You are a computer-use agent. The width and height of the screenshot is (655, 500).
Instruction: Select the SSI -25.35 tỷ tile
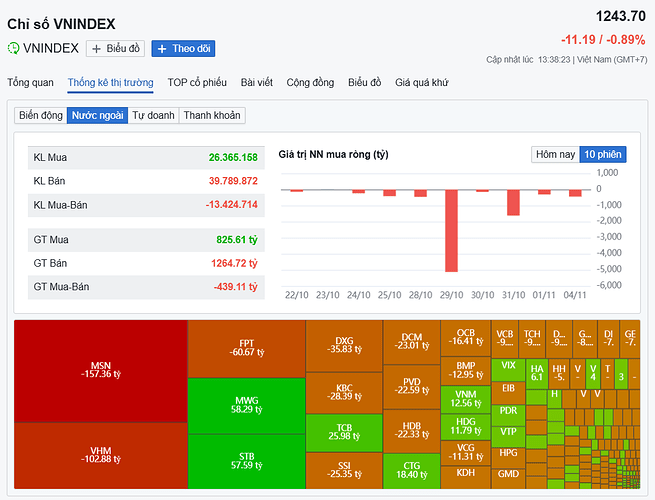[344, 470]
